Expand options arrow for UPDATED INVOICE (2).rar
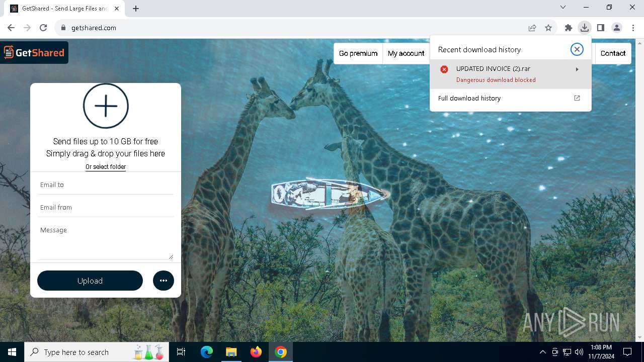The image size is (644, 362). click(577, 69)
